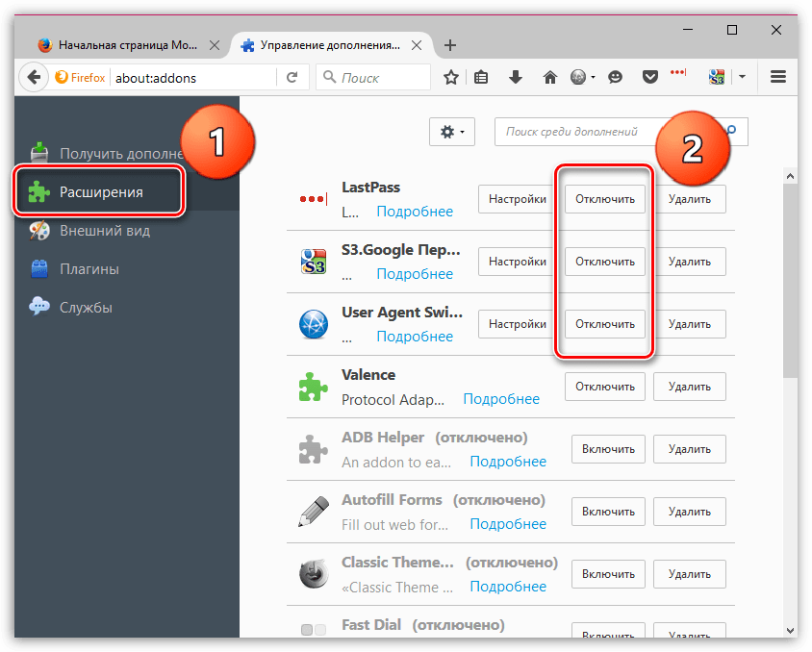Image resolution: width=812 pixels, height=652 pixels.
Task: Go to the home page icon
Action: pos(550,77)
